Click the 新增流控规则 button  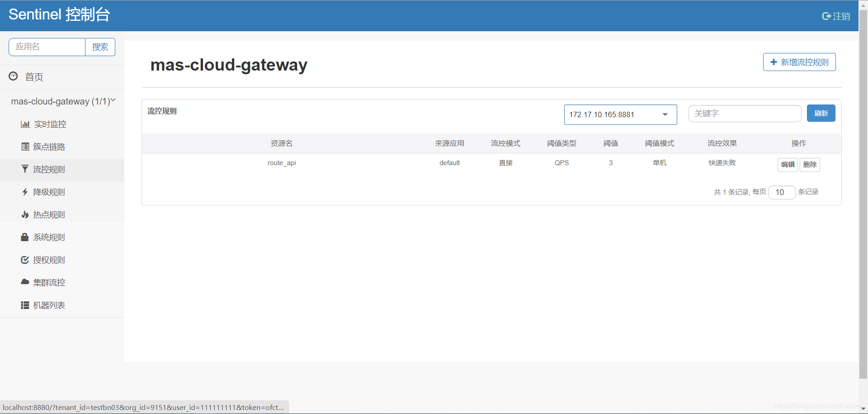pos(799,62)
